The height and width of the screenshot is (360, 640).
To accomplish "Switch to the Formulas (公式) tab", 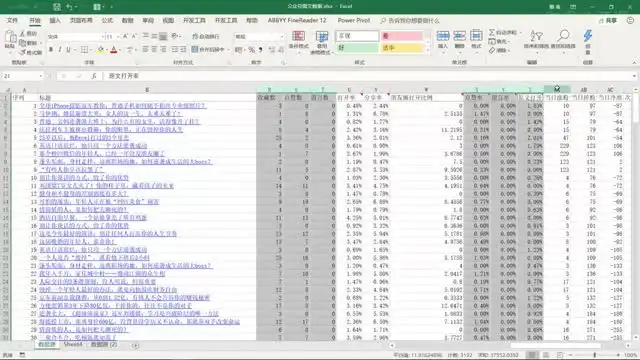I will (107, 20).
